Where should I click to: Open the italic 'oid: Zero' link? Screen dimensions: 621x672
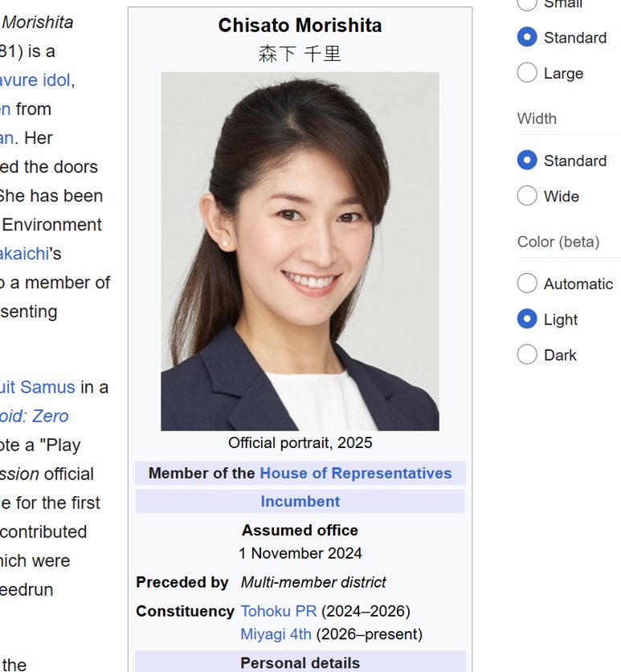tap(35, 416)
